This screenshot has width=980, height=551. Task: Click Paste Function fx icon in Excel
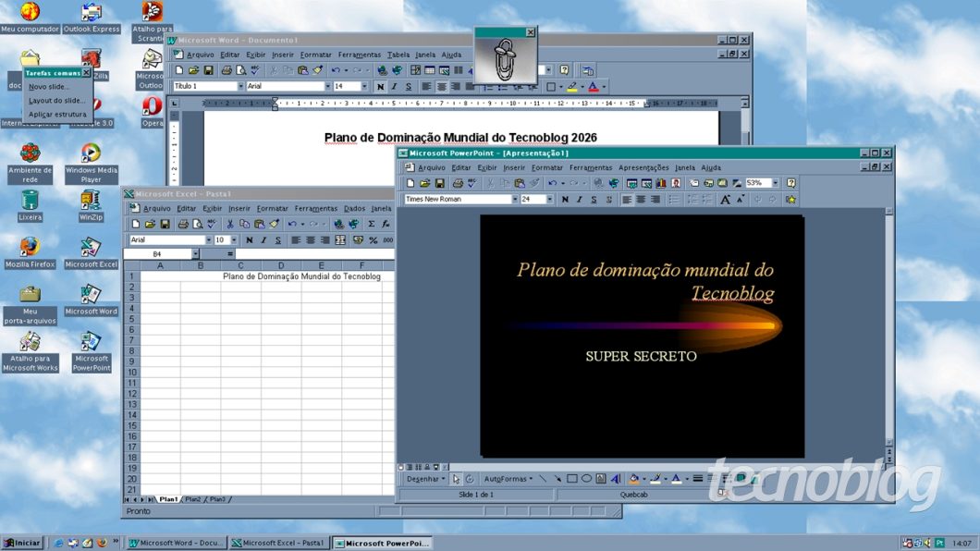[x=386, y=224]
